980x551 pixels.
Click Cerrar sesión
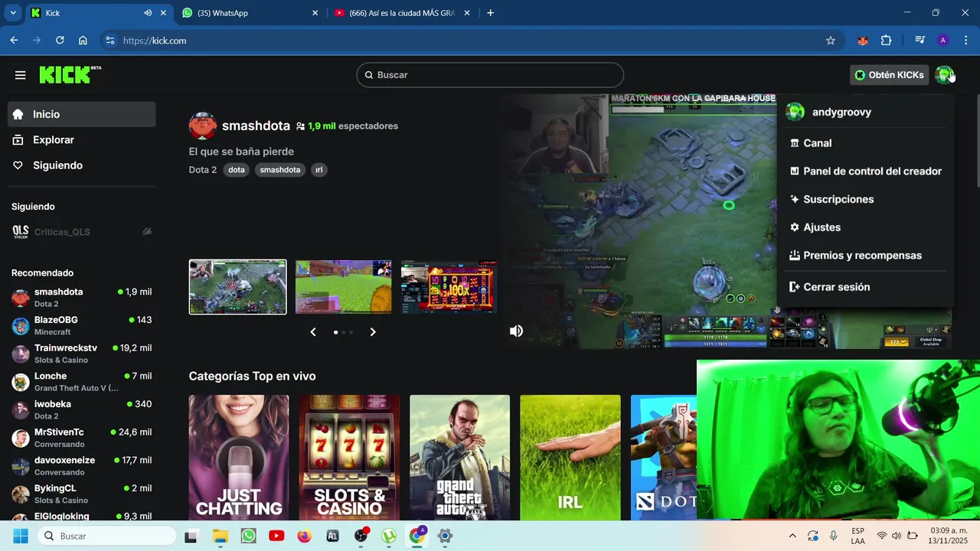coord(830,287)
